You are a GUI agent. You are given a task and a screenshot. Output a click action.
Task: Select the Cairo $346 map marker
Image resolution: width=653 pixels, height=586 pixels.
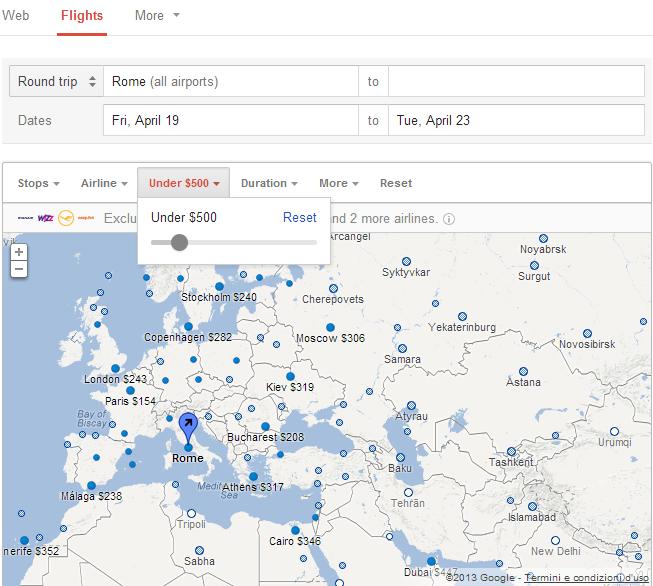(295, 531)
